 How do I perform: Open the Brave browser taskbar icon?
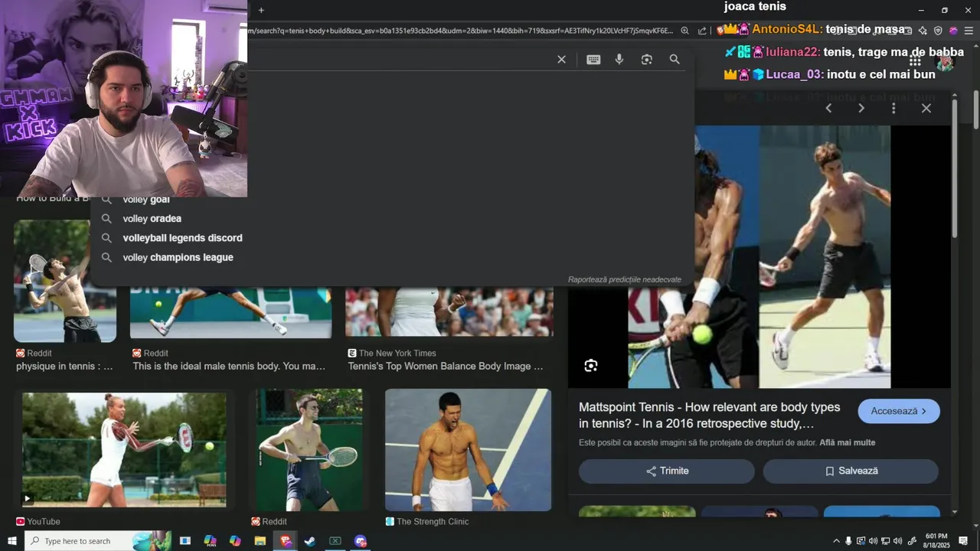[286, 541]
